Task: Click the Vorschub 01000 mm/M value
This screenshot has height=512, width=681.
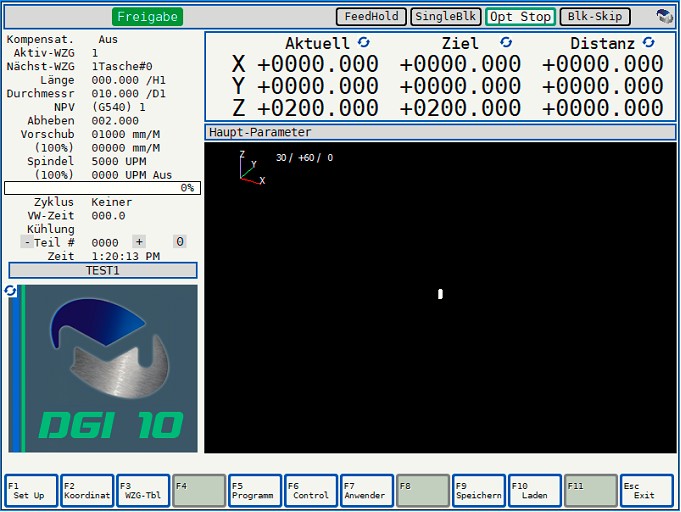Action: (126, 134)
